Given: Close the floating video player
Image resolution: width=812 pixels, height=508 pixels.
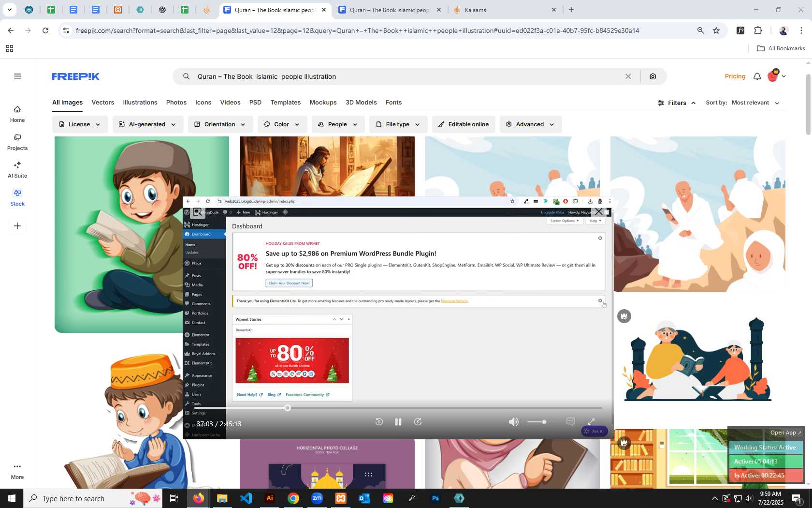Looking at the screenshot, I should [x=599, y=211].
